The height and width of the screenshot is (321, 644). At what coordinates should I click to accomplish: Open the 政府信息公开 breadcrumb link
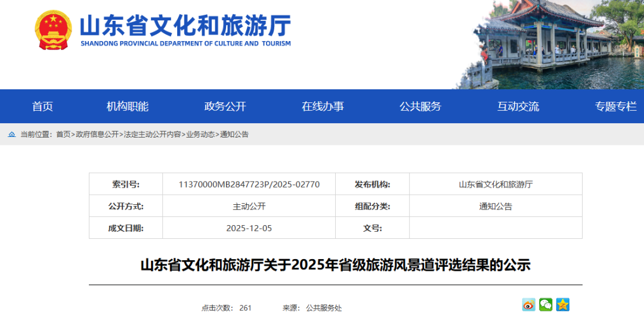97,135
